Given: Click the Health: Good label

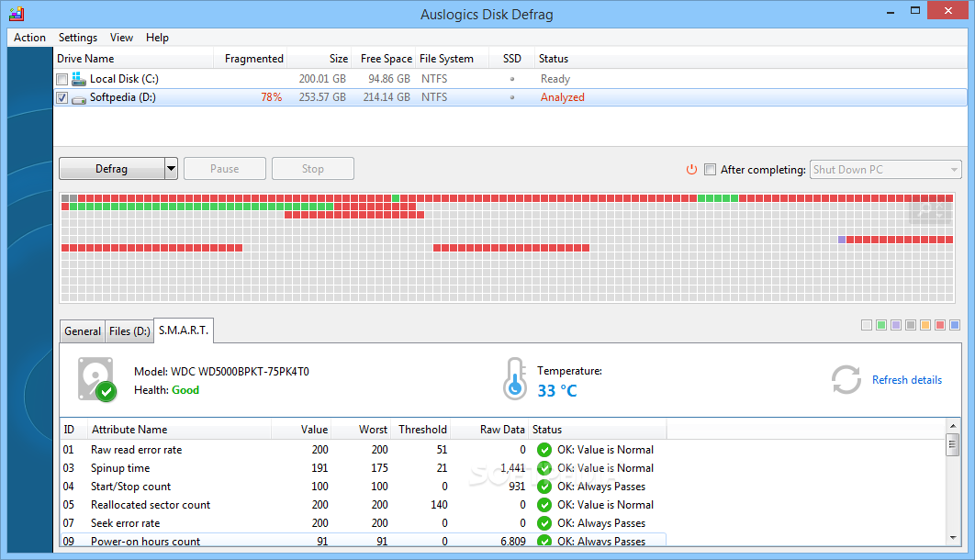Looking at the screenshot, I should [x=167, y=390].
